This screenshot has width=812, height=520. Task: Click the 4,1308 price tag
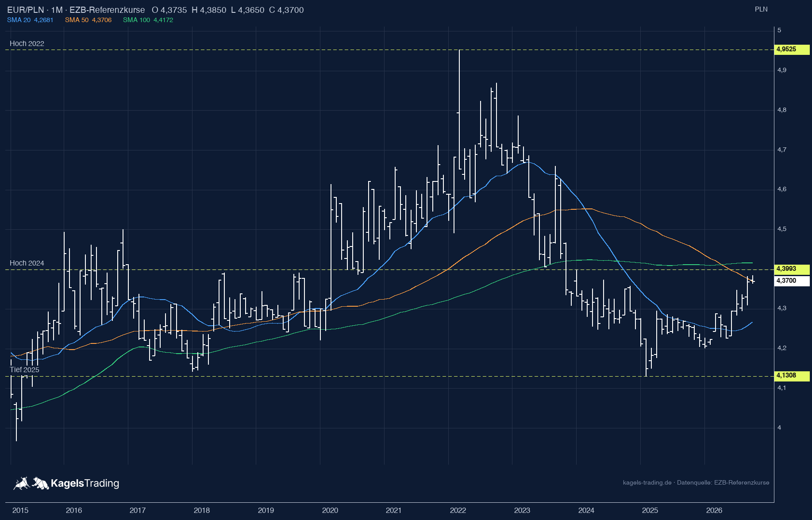pyautogui.click(x=792, y=376)
